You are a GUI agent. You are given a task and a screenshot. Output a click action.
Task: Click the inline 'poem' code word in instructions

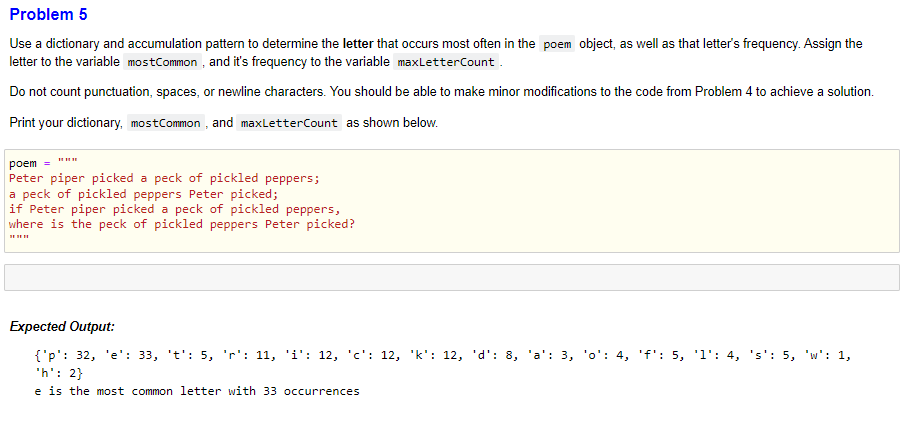click(x=557, y=44)
